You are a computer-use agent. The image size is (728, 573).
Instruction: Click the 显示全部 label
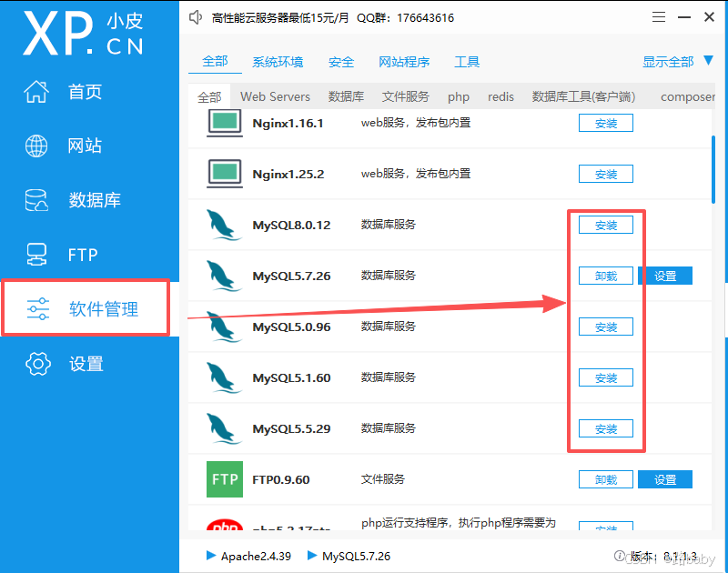668,62
